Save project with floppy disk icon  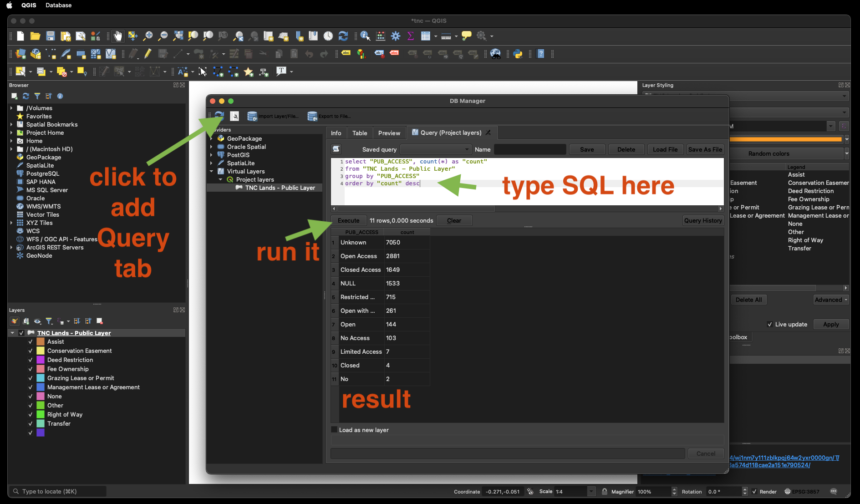51,36
